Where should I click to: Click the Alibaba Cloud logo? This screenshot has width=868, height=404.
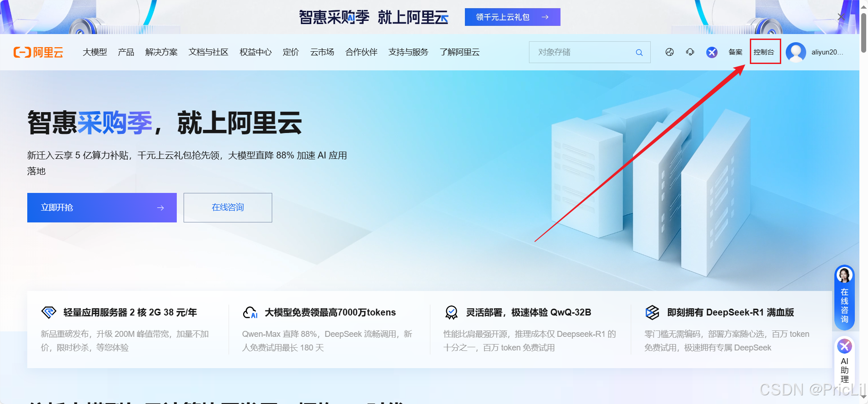38,52
